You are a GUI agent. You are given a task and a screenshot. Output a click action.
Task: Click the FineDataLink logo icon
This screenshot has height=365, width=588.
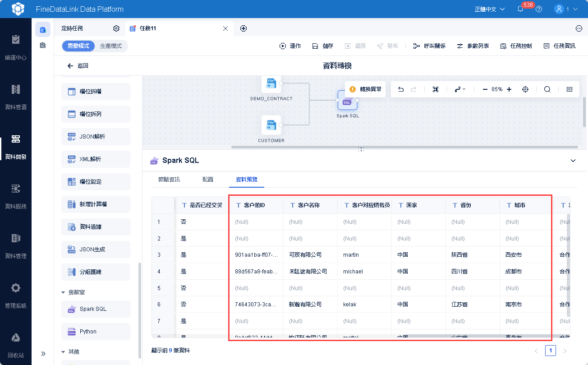tap(17, 9)
